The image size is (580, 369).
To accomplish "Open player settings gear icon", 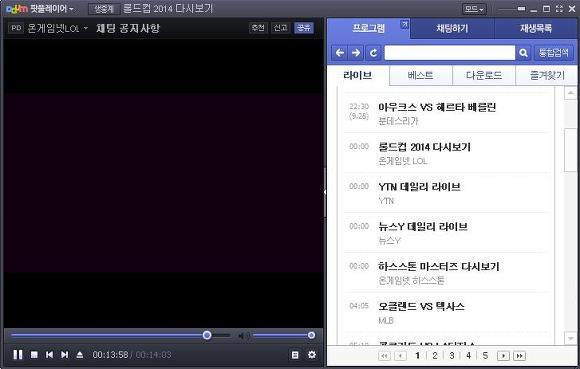I will (x=312, y=355).
